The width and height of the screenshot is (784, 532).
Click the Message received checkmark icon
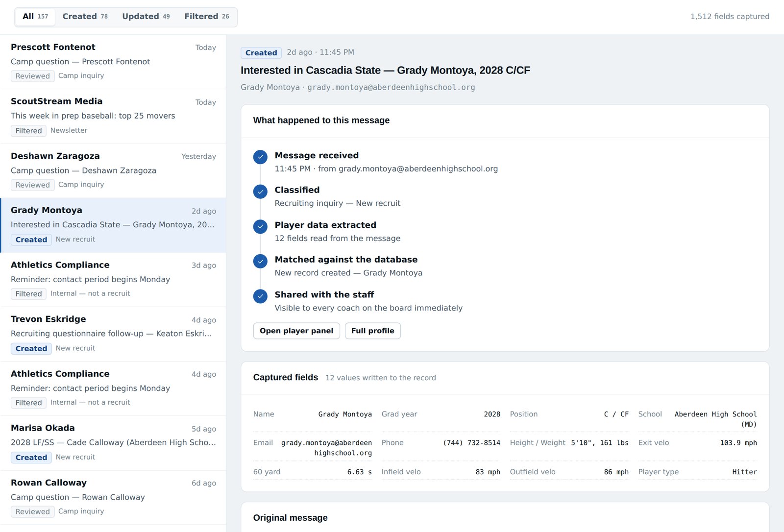click(260, 157)
